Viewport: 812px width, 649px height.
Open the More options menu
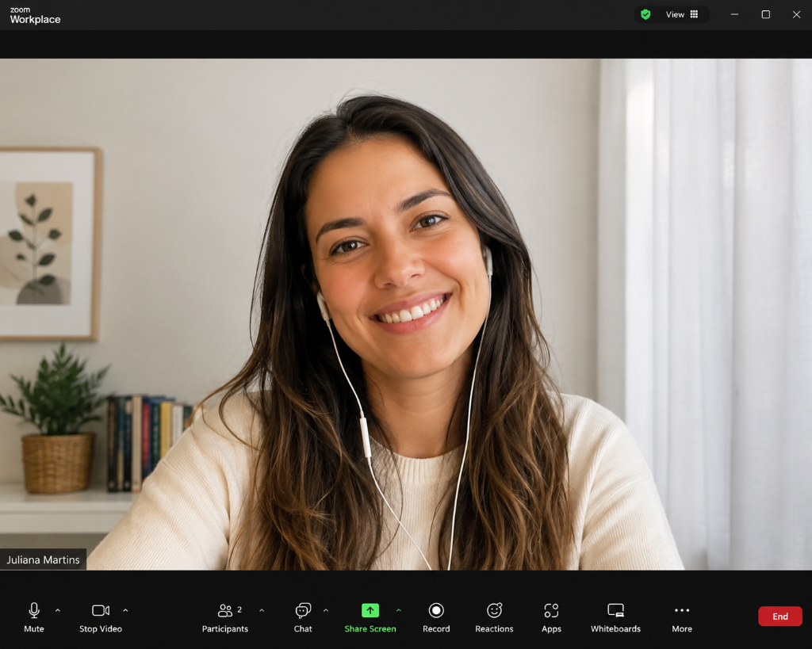click(x=681, y=617)
